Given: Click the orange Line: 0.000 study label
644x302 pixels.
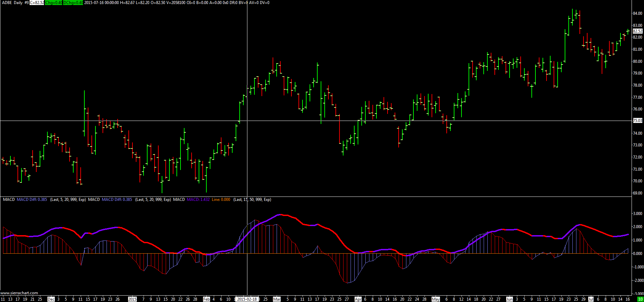Looking at the screenshot, I should pyautogui.click(x=221, y=200).
